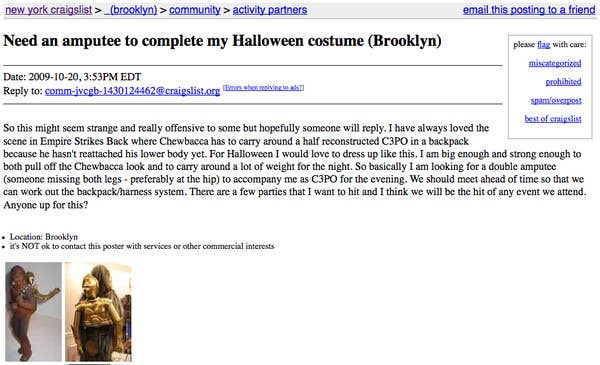Viewport: 600px width, 365px height.
Task: Click the reply-to craigslist email address
Action: pos(132,91)
